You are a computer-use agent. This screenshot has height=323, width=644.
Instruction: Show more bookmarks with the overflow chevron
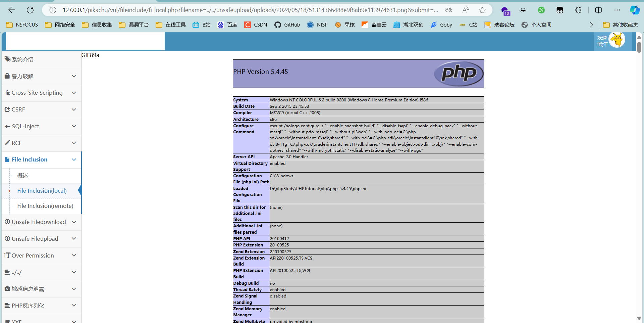(x=591, y=25)
